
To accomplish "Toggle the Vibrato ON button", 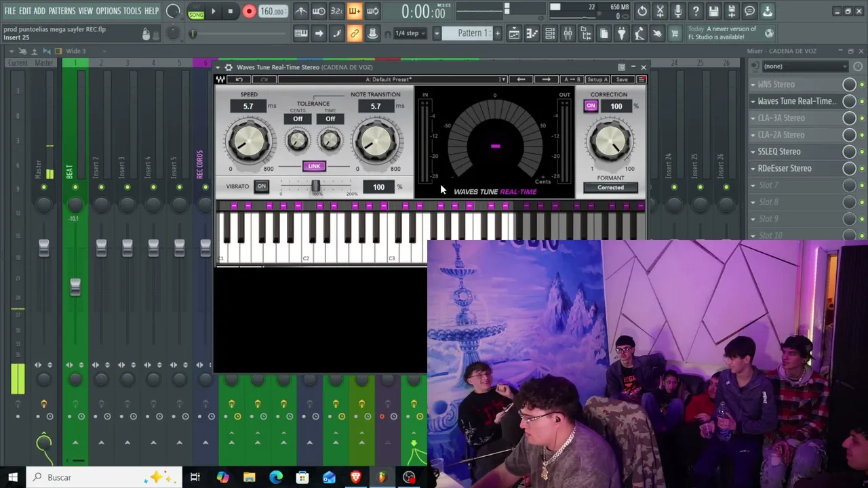I will click(x=261, y=186).
